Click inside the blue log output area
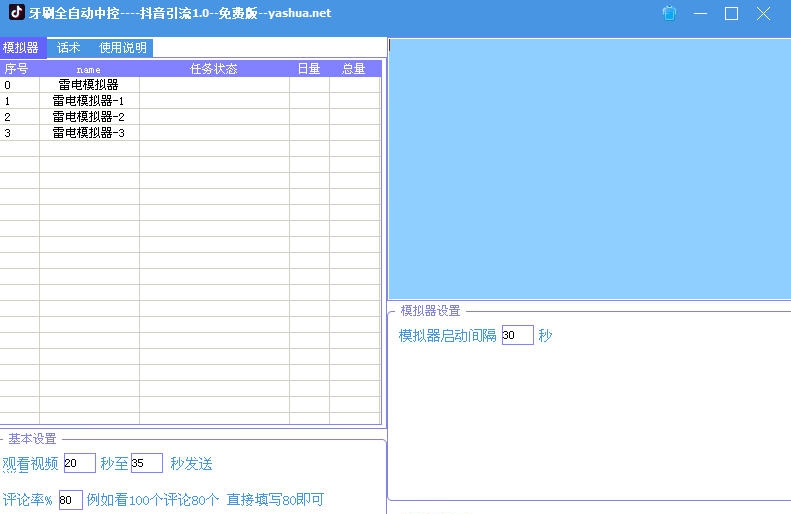791x514 pixels. coord(589,169)
